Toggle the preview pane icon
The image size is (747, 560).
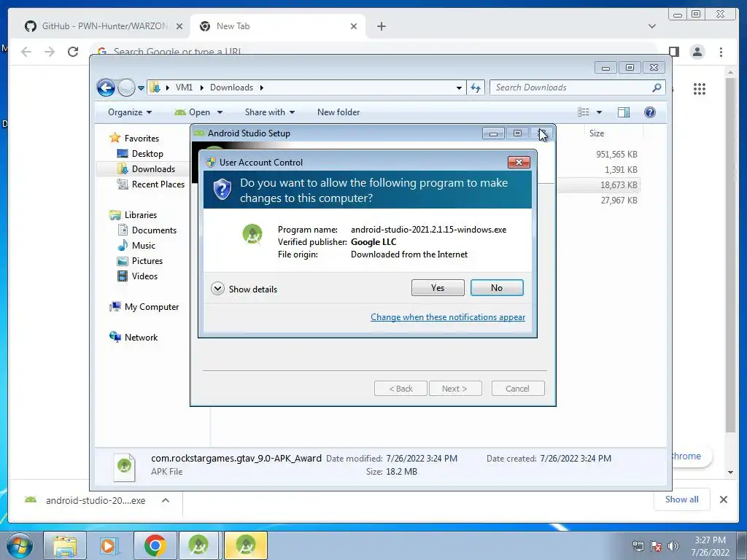coord(624,112)
